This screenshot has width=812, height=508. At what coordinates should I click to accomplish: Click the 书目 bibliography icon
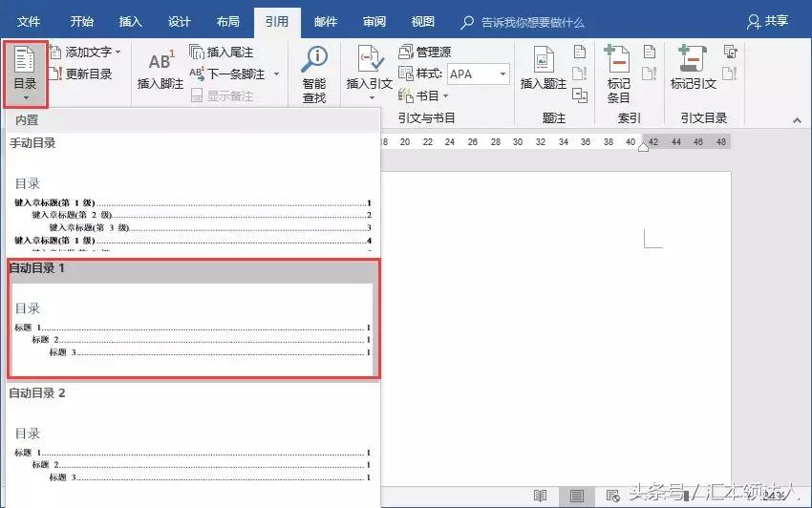tap(405, 95)
